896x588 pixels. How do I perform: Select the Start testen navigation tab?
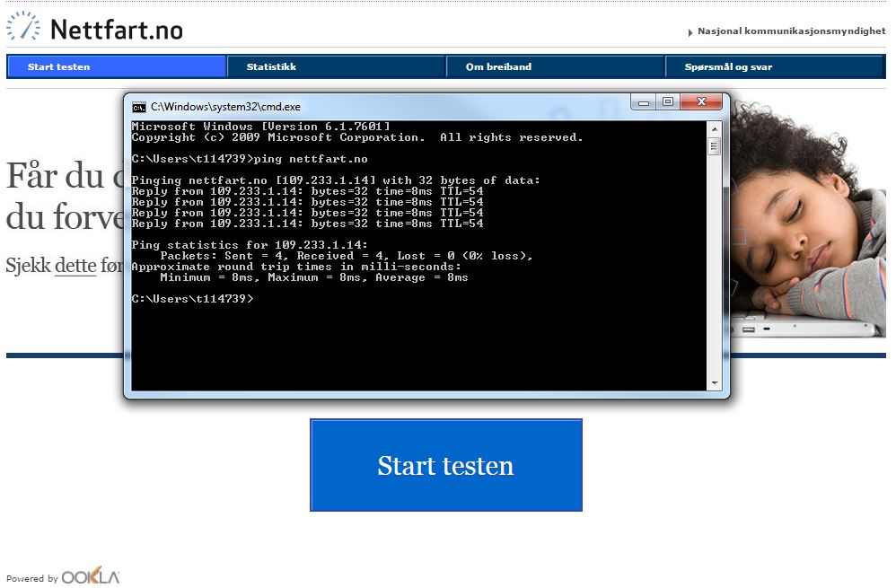coord(116,66)
